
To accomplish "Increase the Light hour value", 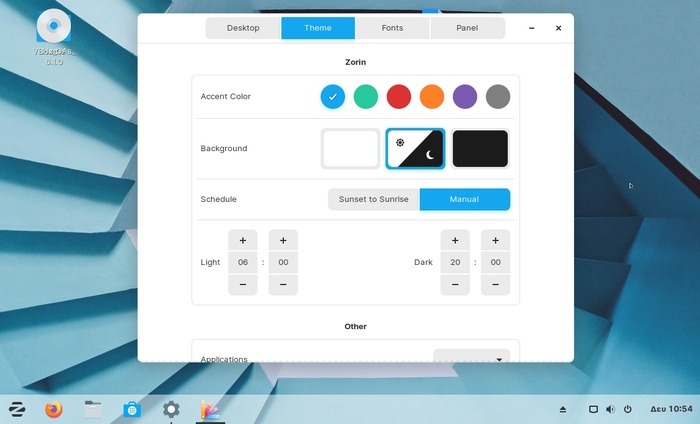I will pyautogui.click(x=243, y=241).
